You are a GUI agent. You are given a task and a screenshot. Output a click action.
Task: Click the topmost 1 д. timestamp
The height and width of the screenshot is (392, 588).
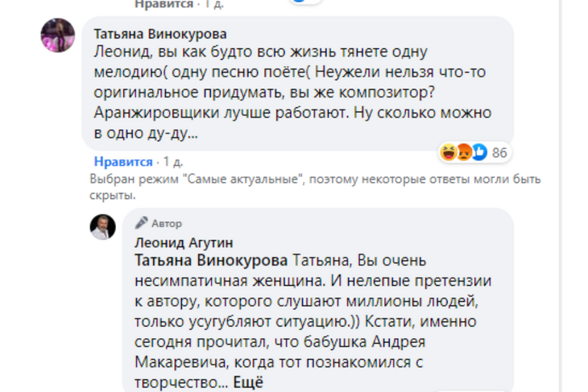213,4
